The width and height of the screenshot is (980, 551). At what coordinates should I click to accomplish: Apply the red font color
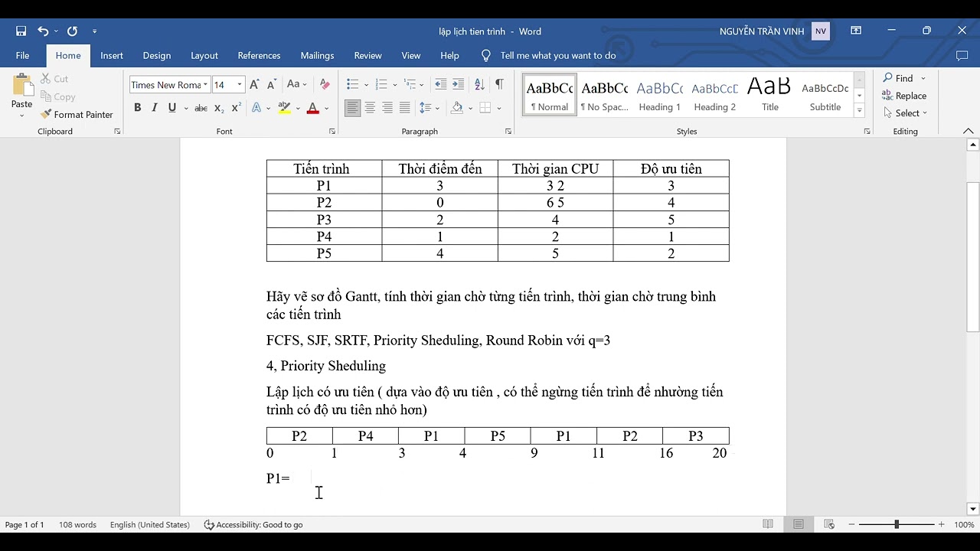click(312, 108)
